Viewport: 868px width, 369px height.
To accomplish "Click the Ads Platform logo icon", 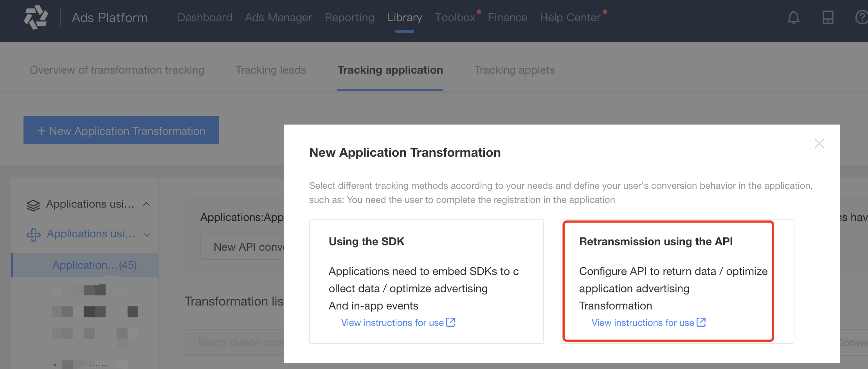I will click(36, 17).
